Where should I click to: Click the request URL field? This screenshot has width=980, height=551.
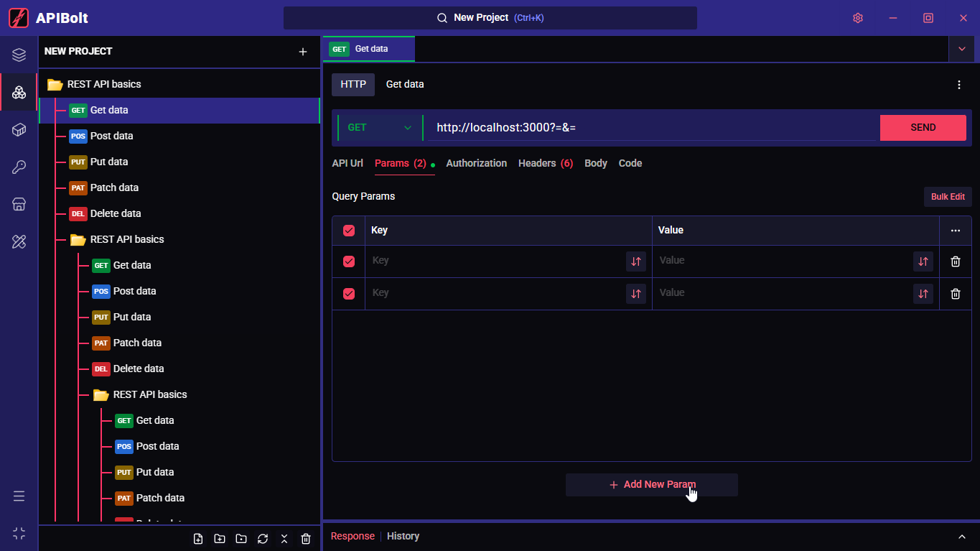[x=651, y=128]
